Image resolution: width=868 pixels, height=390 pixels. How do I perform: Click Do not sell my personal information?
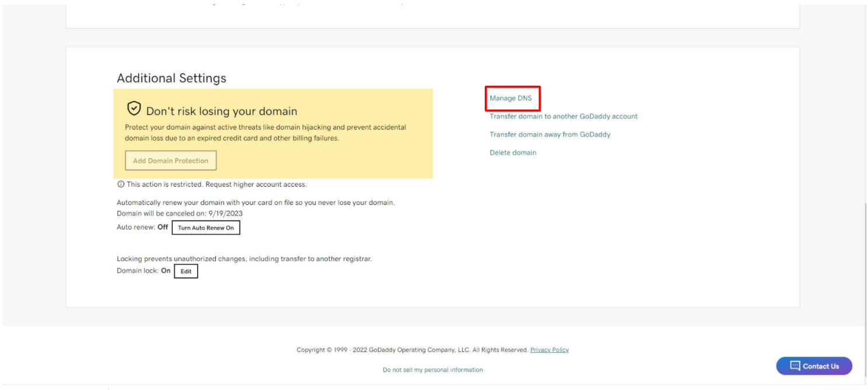433,370
